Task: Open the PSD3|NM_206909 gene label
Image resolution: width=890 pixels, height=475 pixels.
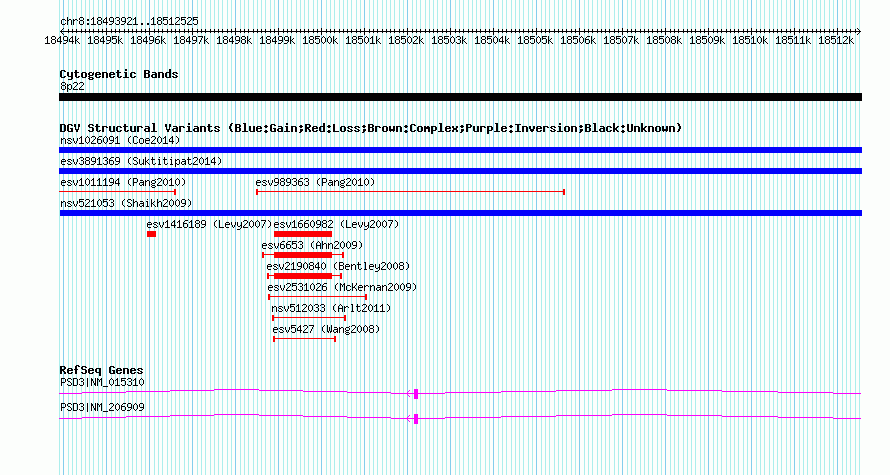Action: [102, 407]
